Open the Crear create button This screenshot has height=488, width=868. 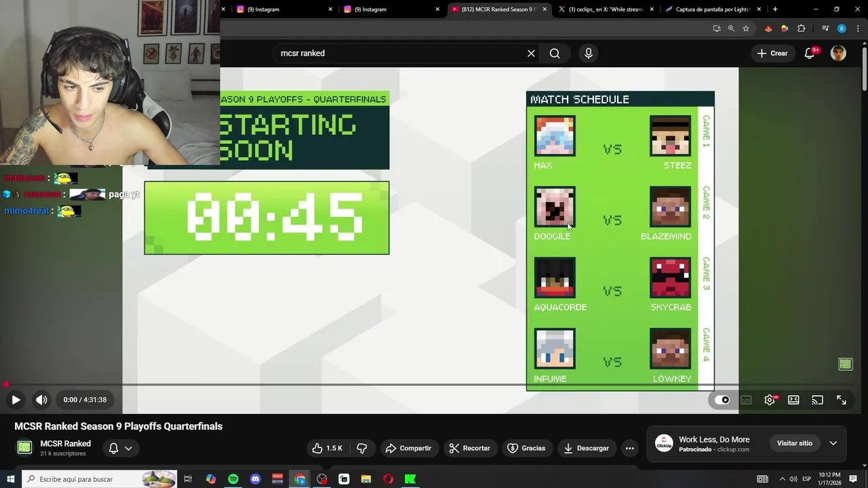tap(772, 54)
